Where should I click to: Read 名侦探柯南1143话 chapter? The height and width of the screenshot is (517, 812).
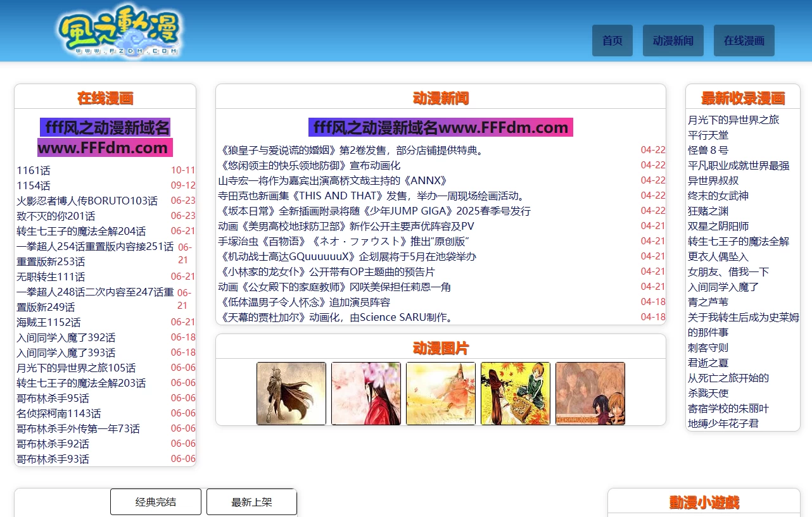coord(59,413)
